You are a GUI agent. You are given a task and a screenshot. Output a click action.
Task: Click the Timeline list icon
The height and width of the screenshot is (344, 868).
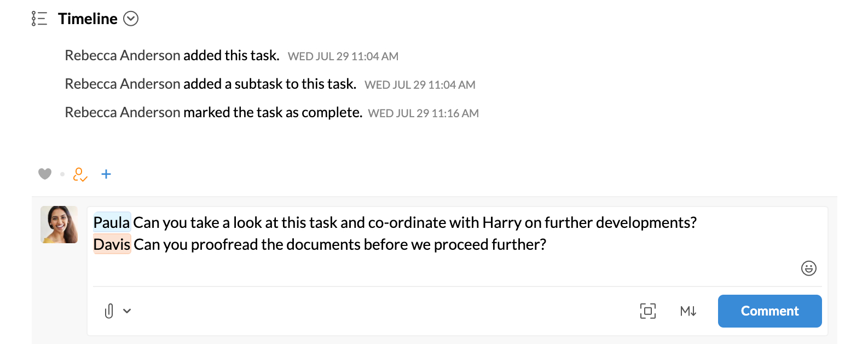coord(39,19)
